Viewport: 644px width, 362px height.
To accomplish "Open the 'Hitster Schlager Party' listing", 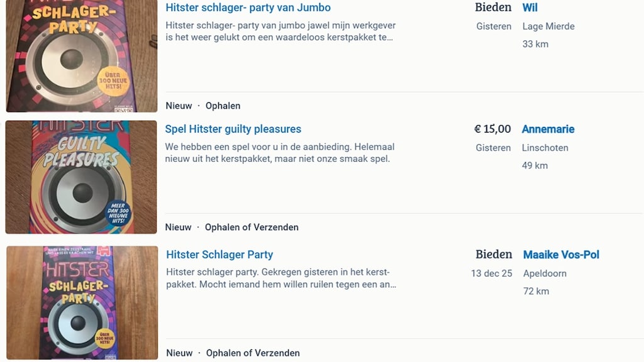I will (219, 255).
